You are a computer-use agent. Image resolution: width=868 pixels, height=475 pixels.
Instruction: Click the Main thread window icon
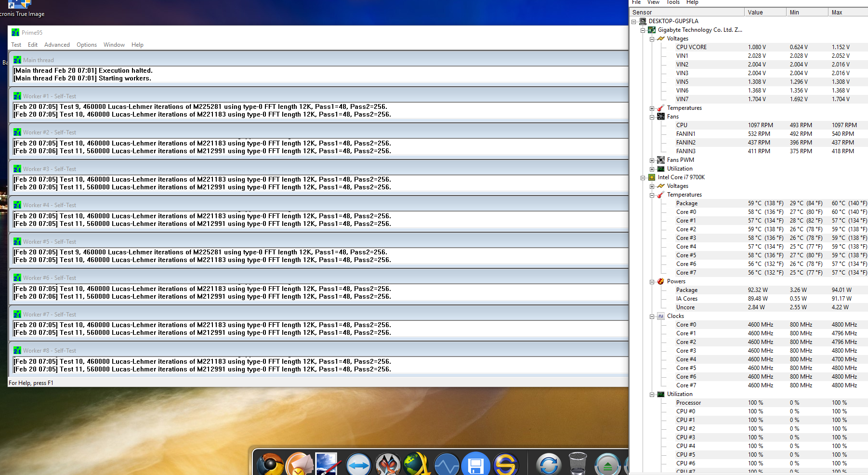click(17, 60)
